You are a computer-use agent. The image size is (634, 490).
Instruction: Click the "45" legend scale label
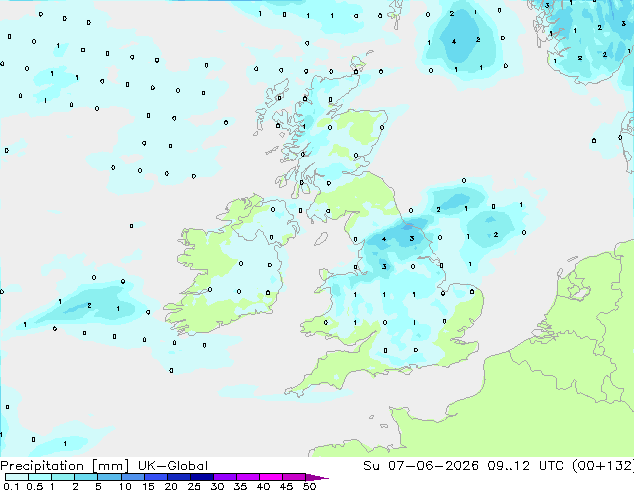click(286, 486)
